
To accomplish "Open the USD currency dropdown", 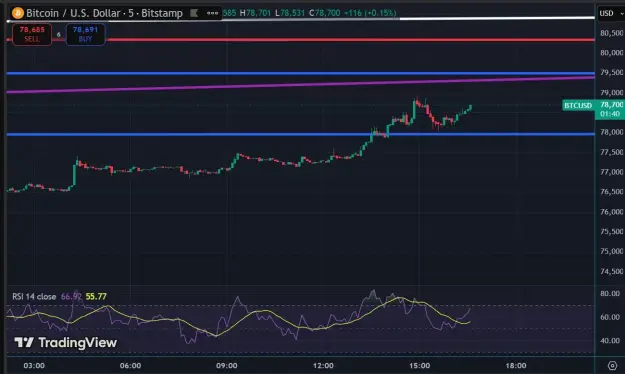I will (x=611, y=13).
